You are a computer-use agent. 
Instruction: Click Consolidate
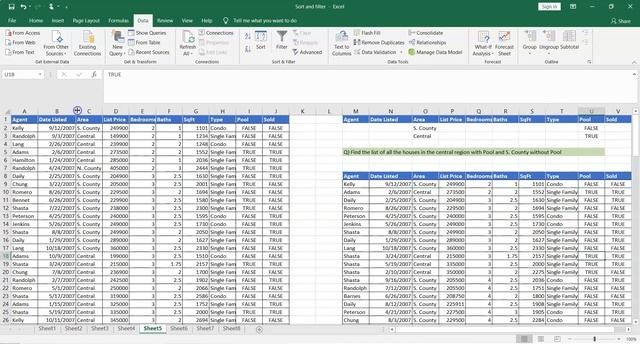426,33
